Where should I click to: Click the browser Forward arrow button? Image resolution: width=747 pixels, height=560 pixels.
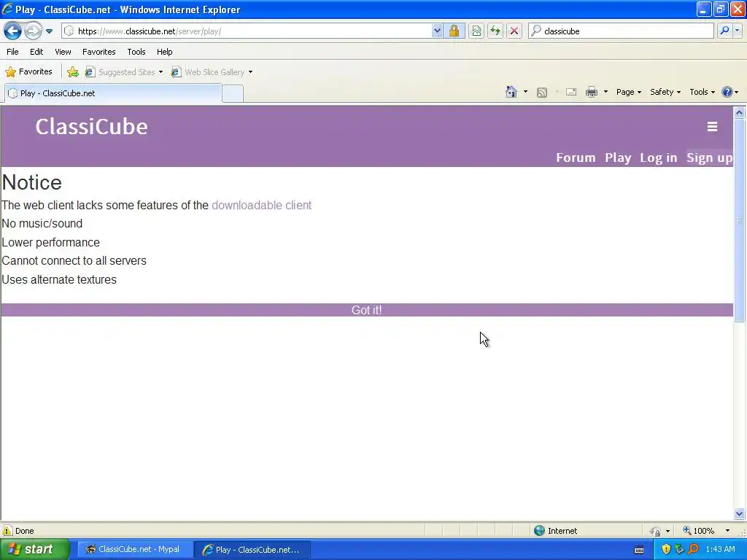[33, 31]
